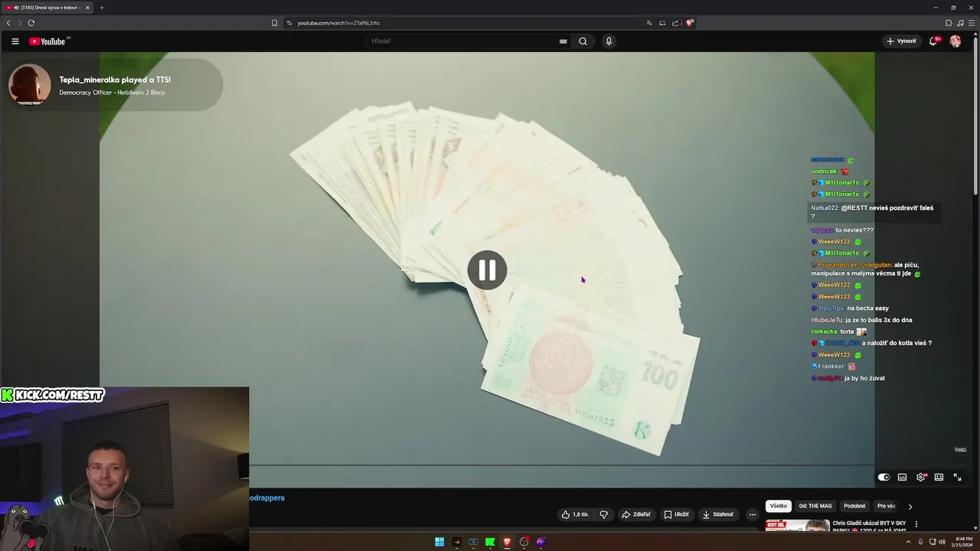Open the translate page icon
980x551 pixels.
(649, 23)
